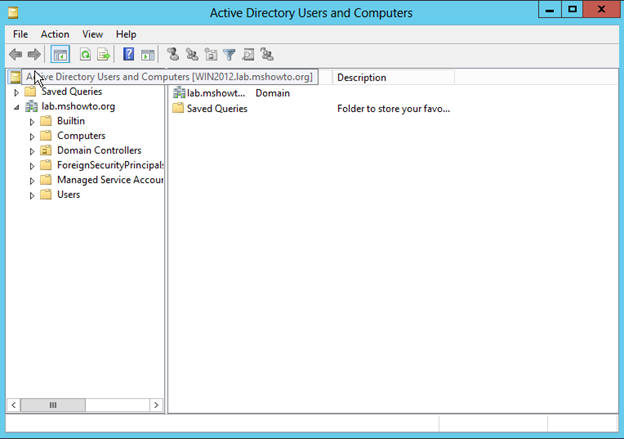Collapse the lab.mshowto.org domain node
The image size is (624, 439).
pyautogui.click(x=16, y=107)
